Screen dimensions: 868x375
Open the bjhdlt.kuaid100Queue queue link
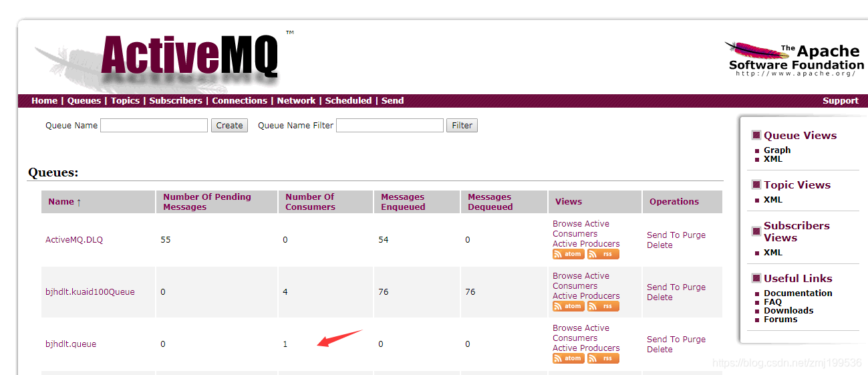point(90,292)
